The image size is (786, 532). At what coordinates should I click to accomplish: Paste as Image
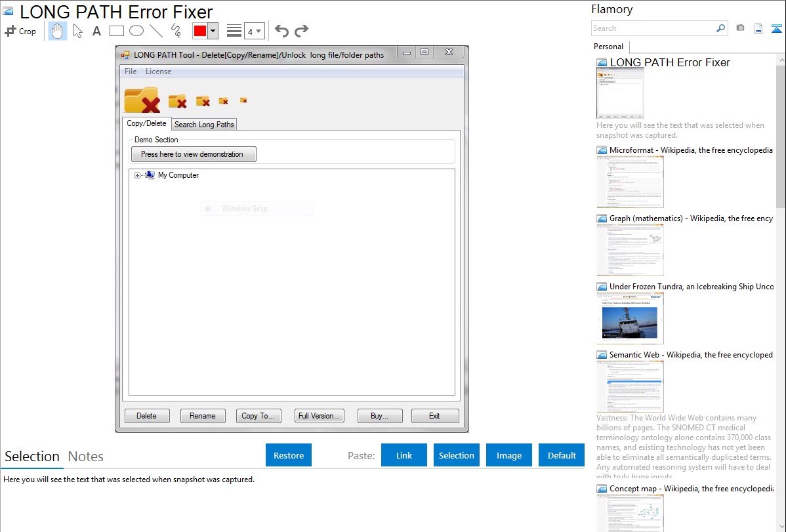pyautogui.click(x=509, y=455)
